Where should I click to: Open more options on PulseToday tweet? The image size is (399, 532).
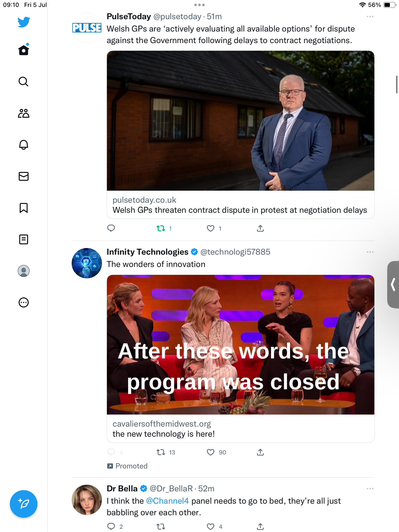370,17
